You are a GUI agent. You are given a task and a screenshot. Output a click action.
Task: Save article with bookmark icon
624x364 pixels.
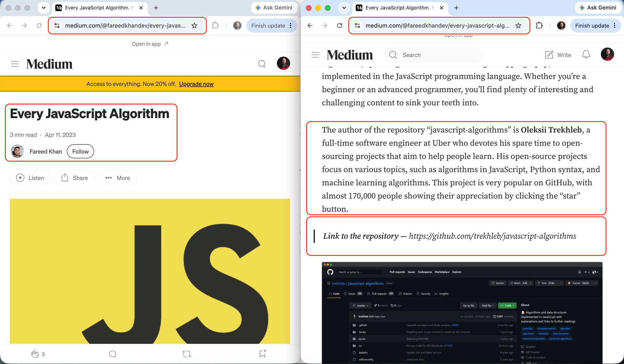(x=263, y=354)
